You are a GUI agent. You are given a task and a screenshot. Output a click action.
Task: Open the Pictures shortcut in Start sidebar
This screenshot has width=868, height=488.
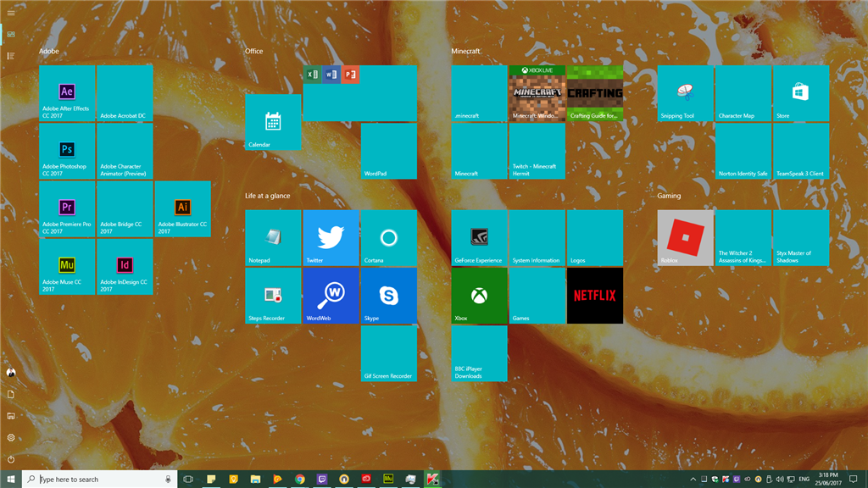point(11,415)
